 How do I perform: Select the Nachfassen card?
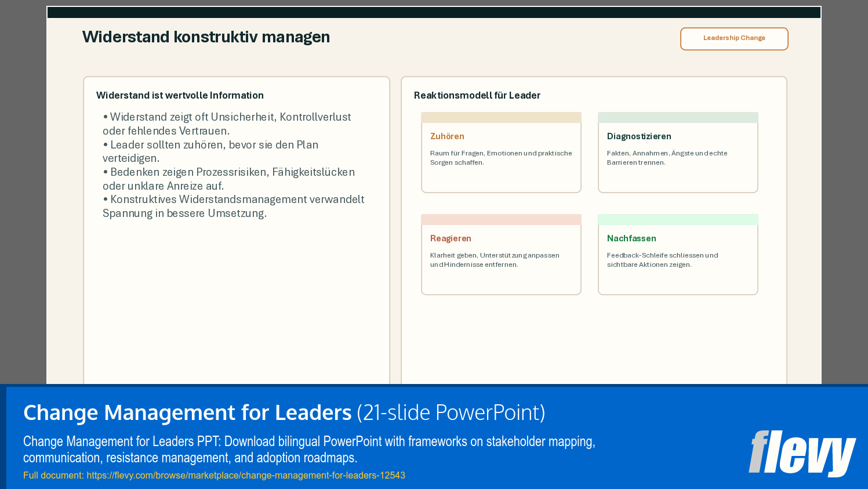(678, 255)
